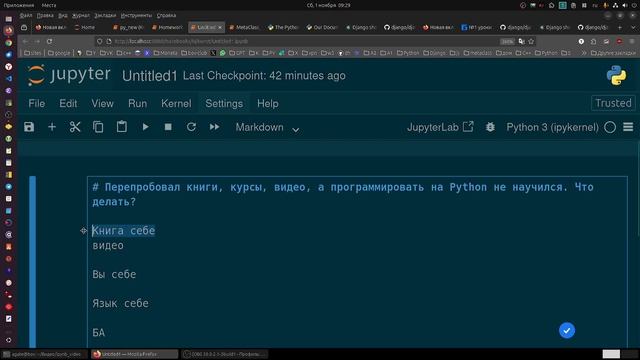The width and height of the screenshot is (640, 360).
Task: List all tabs with the chevron
Action: tap(633, 27)
